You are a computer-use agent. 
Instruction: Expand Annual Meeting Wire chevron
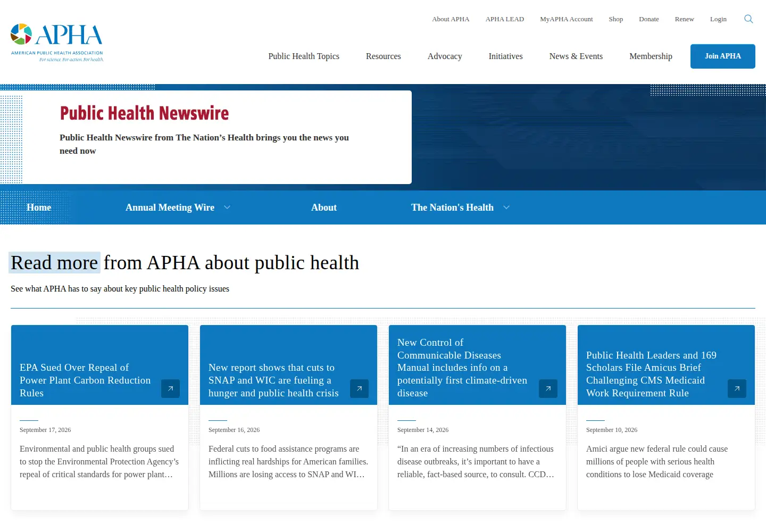[227, 207]
